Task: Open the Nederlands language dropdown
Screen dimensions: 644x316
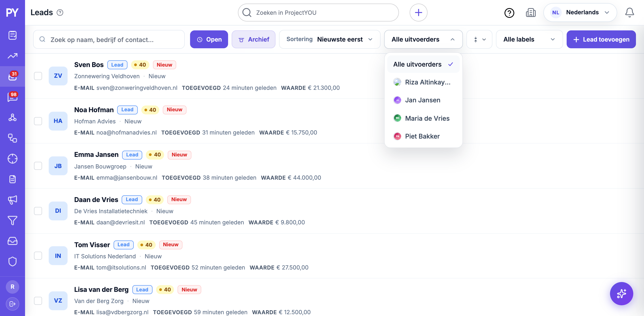Action: click(580, 13)
